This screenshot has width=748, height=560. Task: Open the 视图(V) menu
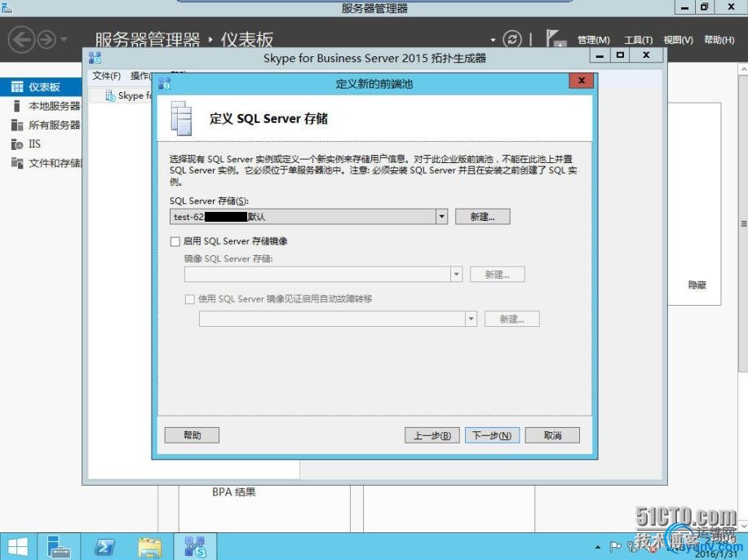[x=678, y=40]
